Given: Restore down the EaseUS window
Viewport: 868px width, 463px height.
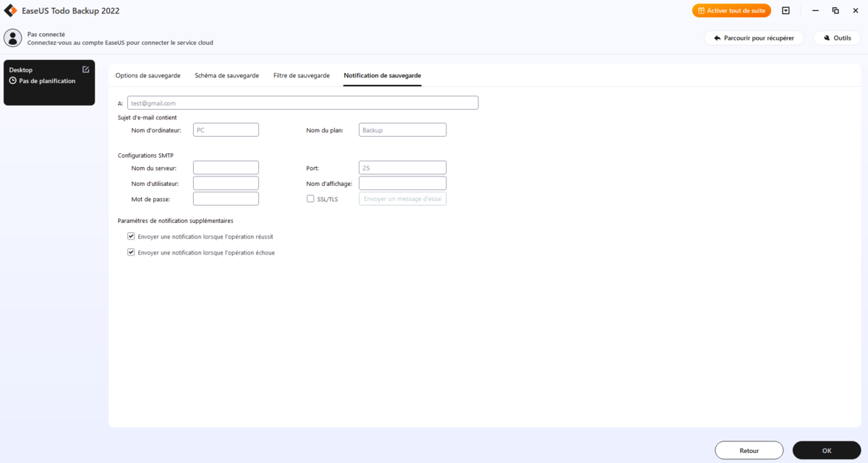Looking at the screenshot, I should (835, 11).
